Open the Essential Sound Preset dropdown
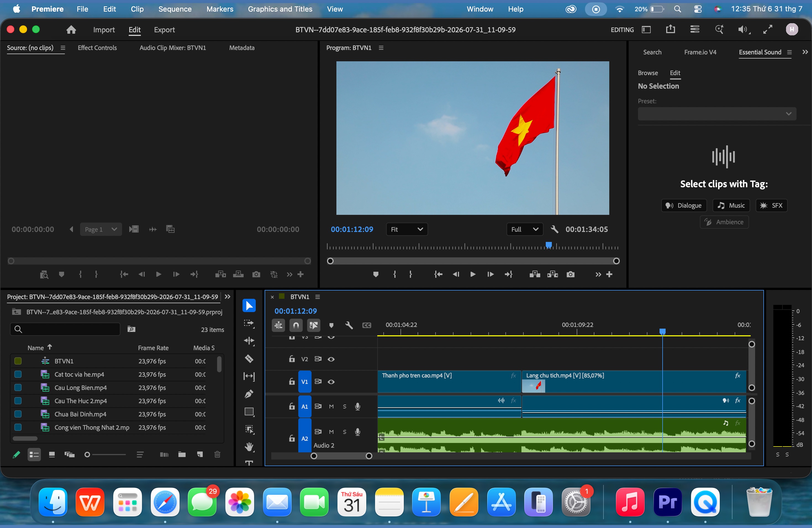The image size is (812, 528). point(717,113)
